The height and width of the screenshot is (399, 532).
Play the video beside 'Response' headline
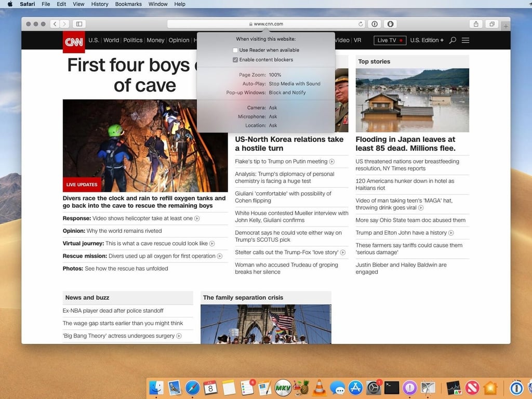(197, 219)
